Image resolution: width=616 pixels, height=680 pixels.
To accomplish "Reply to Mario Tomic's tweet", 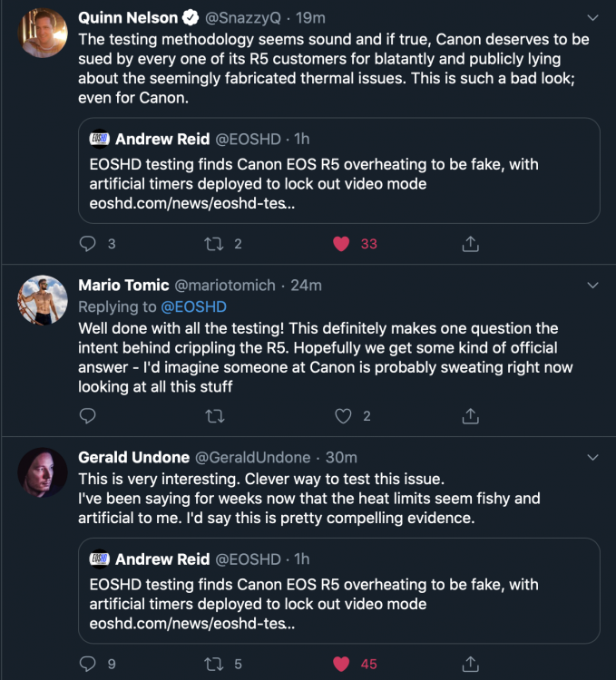I will [88, 416].
